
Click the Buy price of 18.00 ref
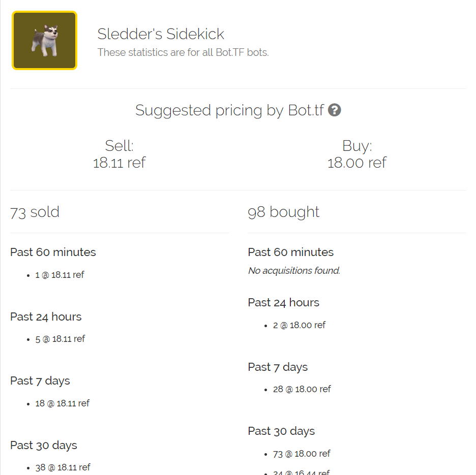click(357, 163)
